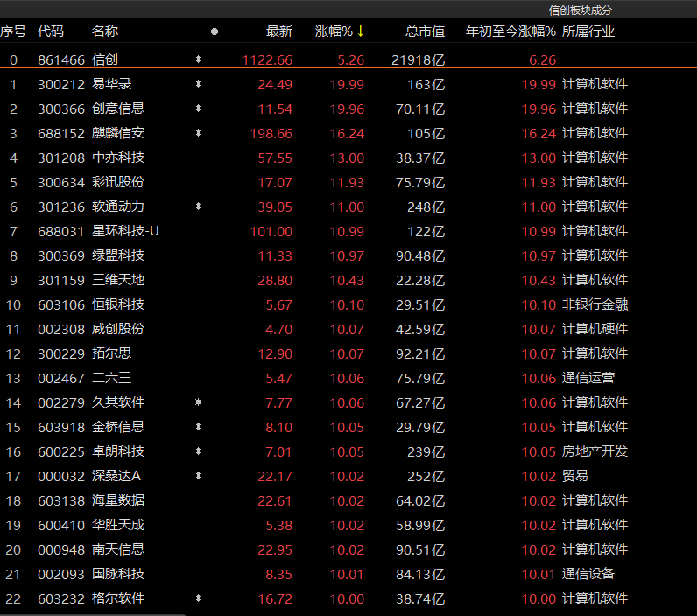Click the 涨幅% column header

[x=334, y=31]
